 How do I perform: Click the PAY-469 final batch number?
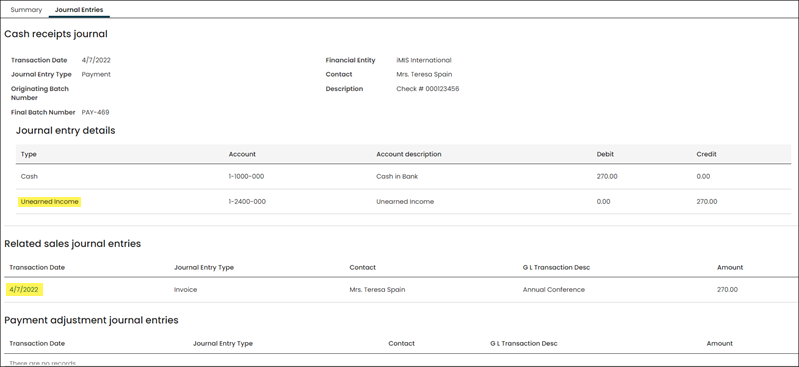coord(95,112)
